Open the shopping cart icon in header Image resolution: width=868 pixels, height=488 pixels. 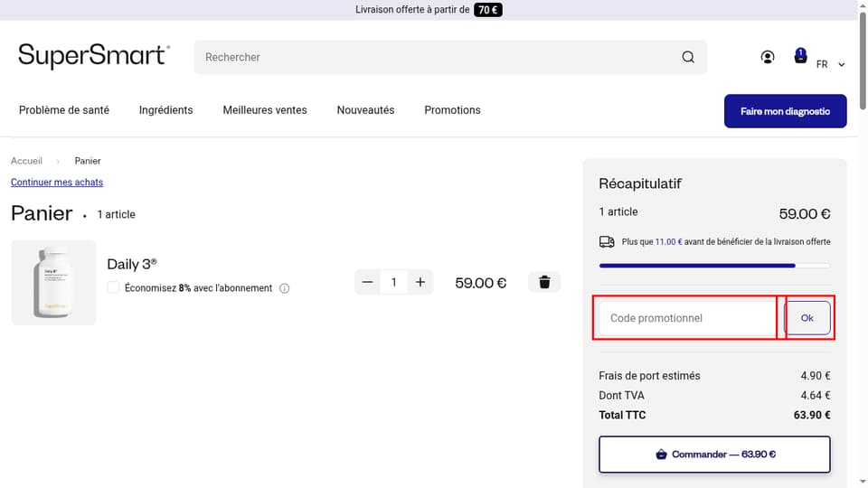tap(800, 56)
